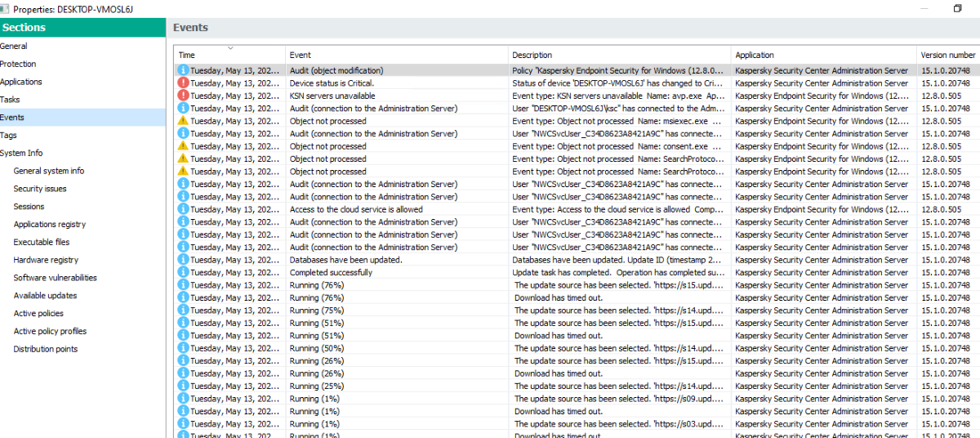Click info icon of Running (50%) row
Image resolution: width=980 pixels, height=438 pixels.
click(184, 348)
